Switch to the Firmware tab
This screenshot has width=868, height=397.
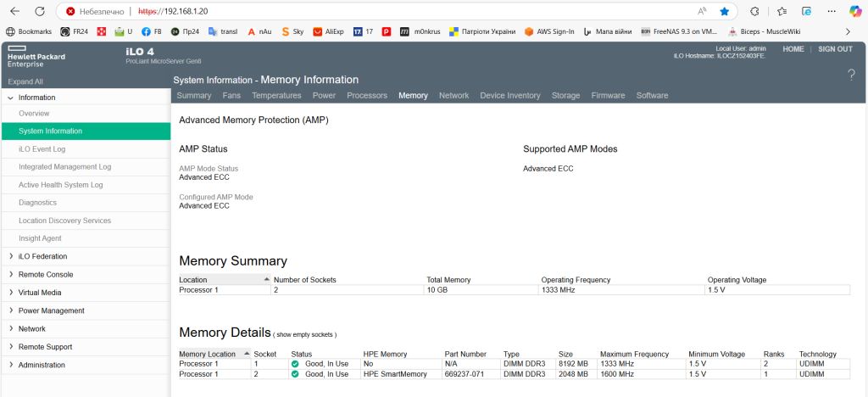(608, 95)
